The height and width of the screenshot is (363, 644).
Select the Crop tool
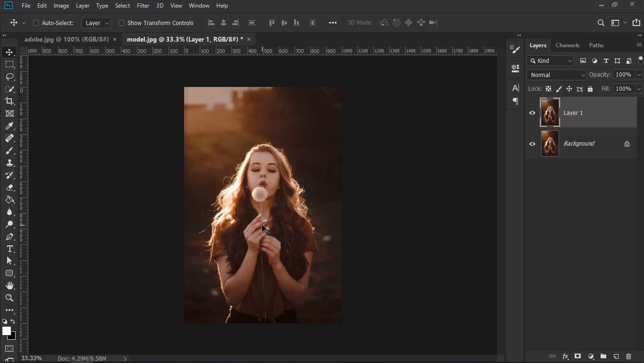pos(9,101)
